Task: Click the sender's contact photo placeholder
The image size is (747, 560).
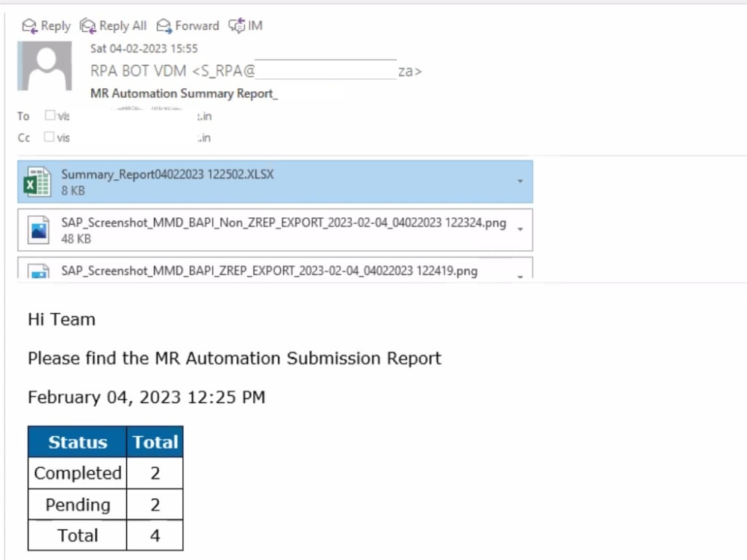Action: click(45, 66)
